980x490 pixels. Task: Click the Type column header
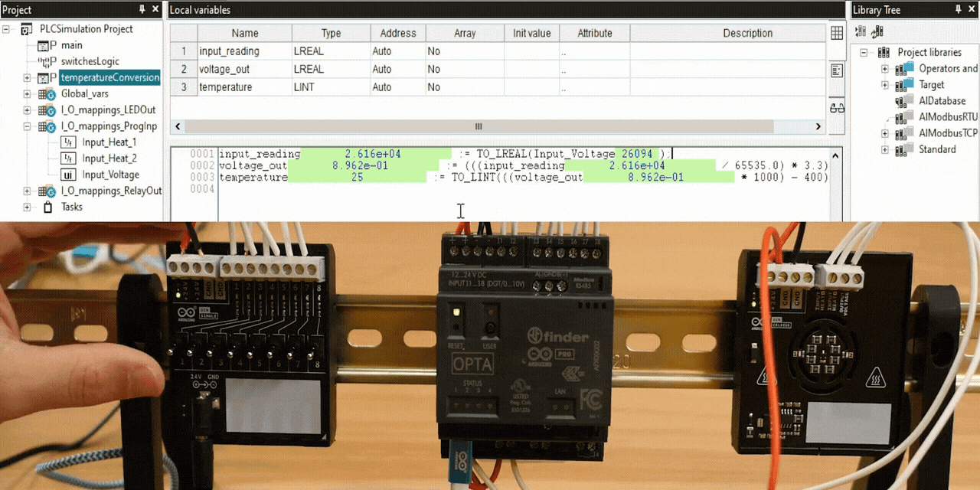331,33
